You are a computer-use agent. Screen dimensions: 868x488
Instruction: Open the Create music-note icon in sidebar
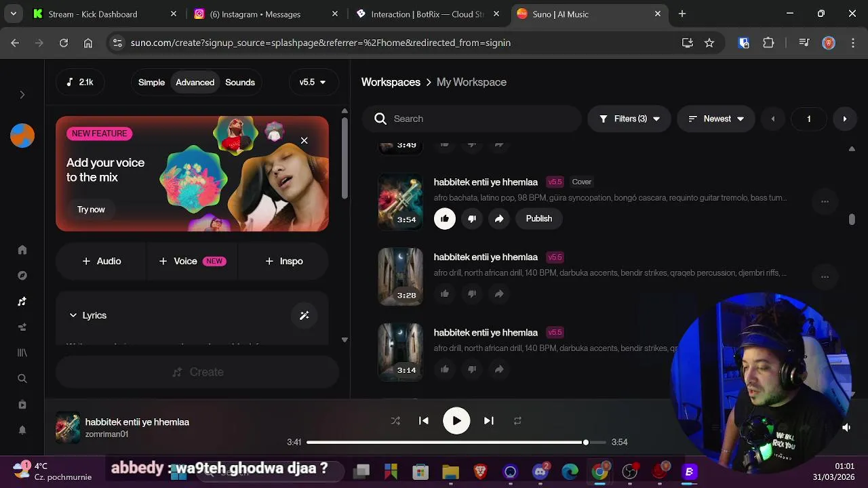22,302
